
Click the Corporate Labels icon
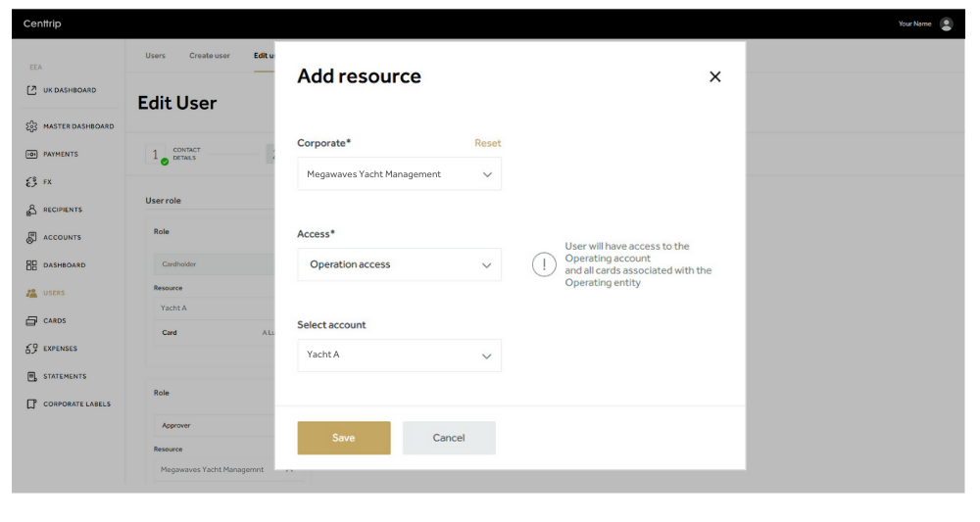(x=31, y=404)
